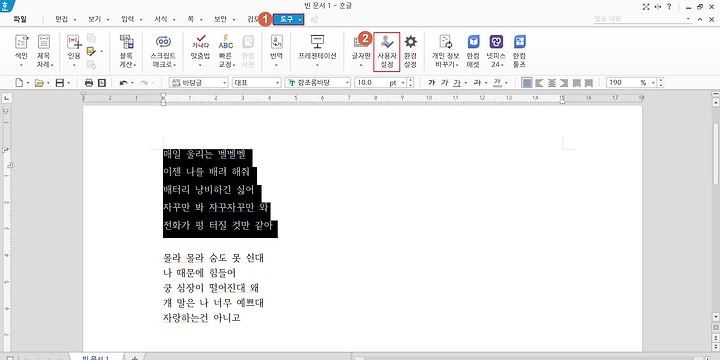The height and width of the screenshot is (360, 720).
Task: Open 넷피스 24
Action: tap(496, 52)
